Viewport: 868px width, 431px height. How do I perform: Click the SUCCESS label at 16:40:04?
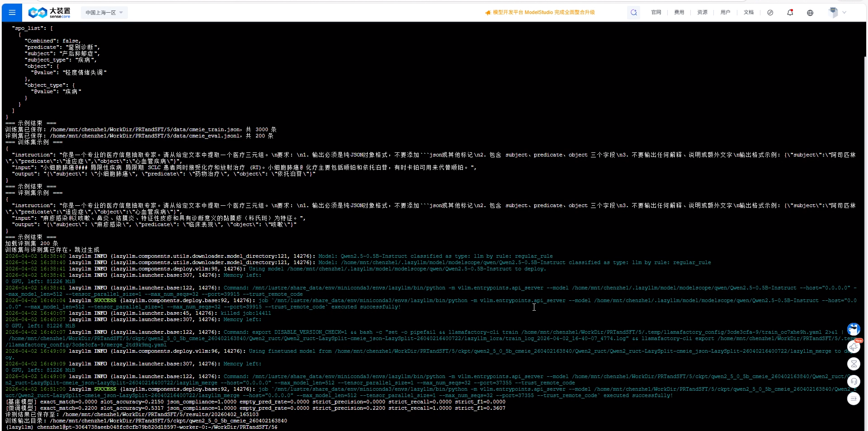(x=105, y=300)
